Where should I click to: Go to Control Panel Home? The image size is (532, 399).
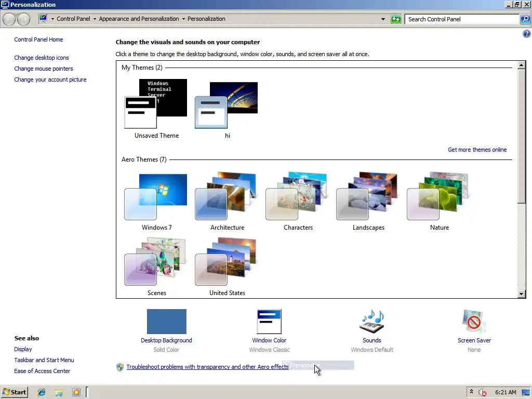tap(38, 39)
